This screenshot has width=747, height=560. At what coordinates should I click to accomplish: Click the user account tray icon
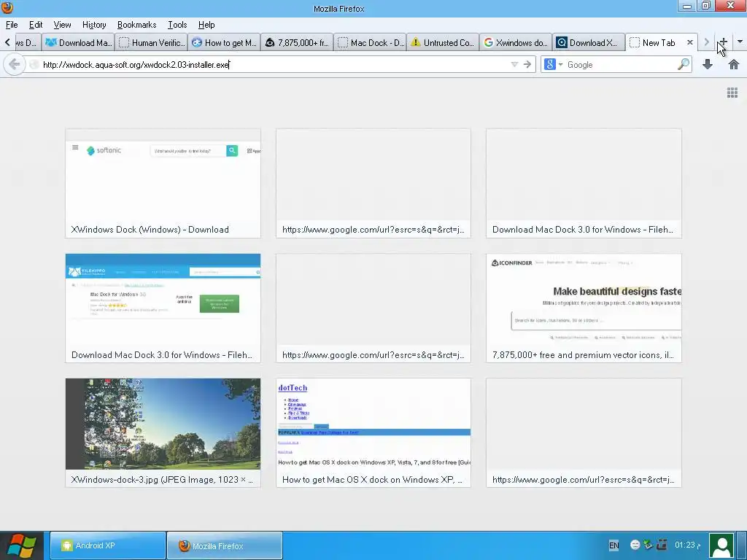point(721,545)
